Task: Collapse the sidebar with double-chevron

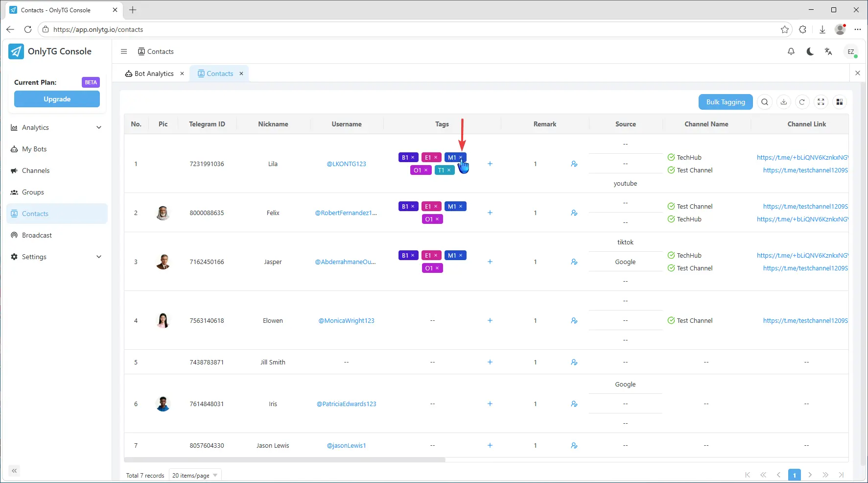Action: [14, 471]
